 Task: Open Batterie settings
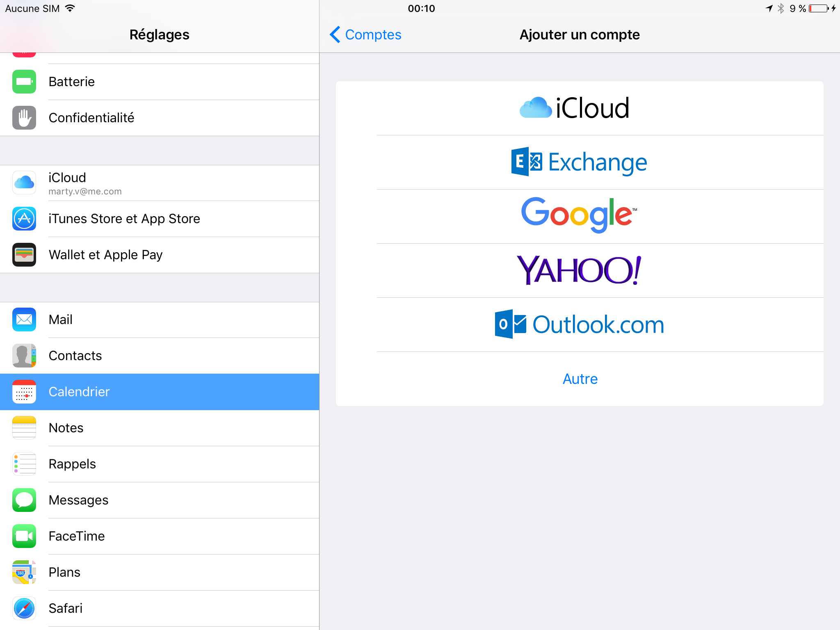pyautogui.click(x=160, y=82)
